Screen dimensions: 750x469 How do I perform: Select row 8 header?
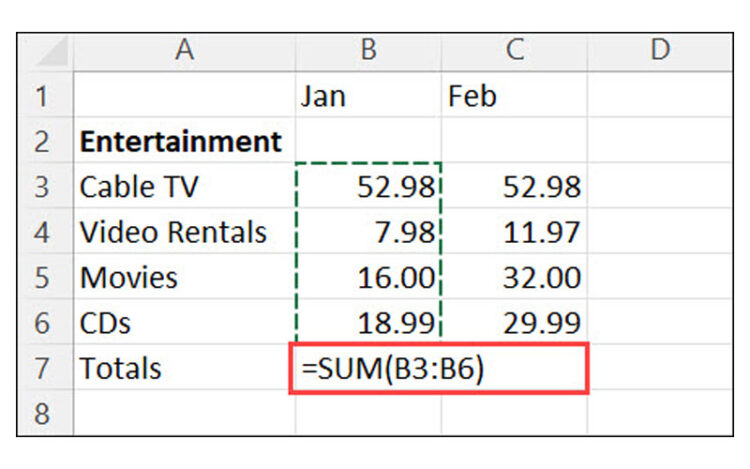[x=44, y=413]
